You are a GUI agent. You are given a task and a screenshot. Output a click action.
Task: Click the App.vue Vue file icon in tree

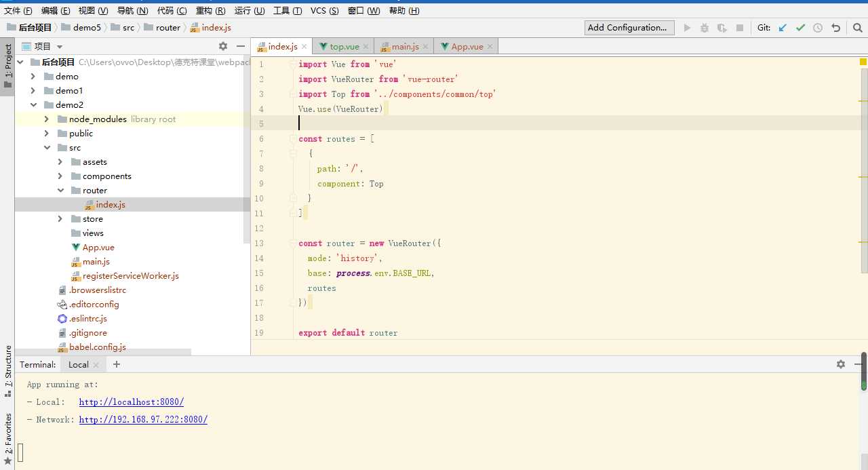[76, 248]
